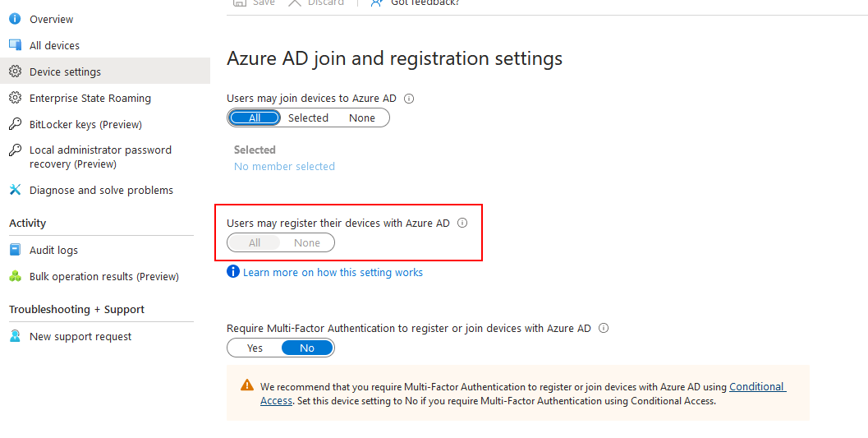Set Require Multi-Factor Authentication to Yes
The width and height of the screenshot is (868, 438).
coord(255,348)
